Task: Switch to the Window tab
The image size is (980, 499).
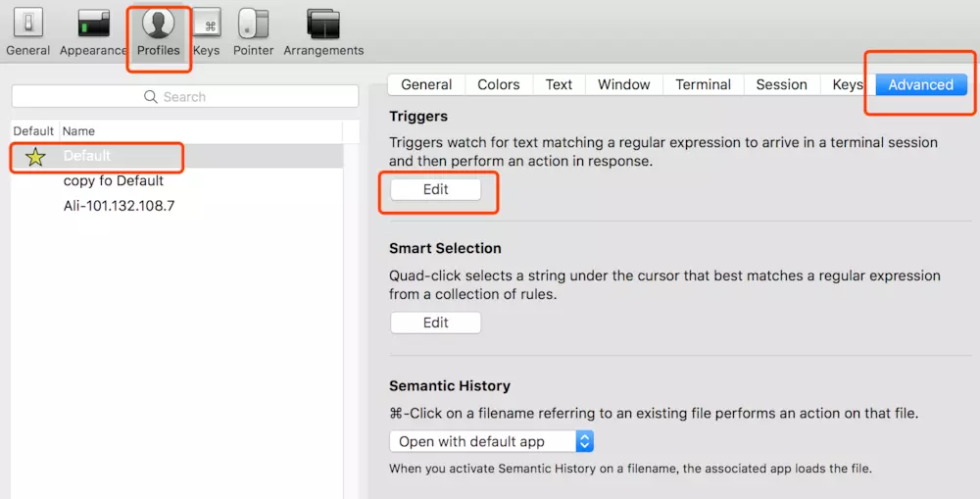Action: (623, 84)
